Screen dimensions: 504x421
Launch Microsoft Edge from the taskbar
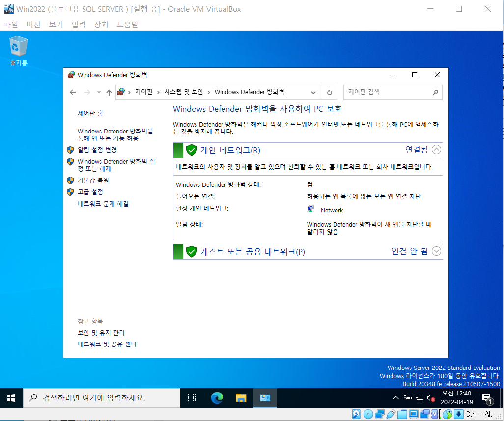pos(217,398)
